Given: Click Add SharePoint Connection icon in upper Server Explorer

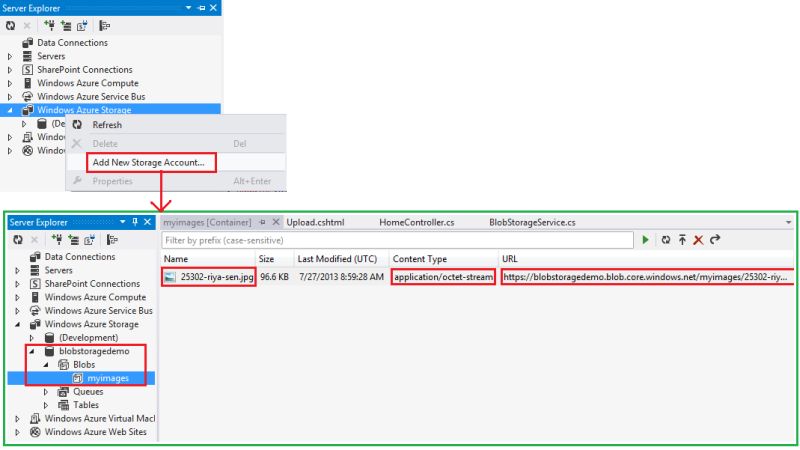Looking at the screenshot, I should 82,26.
